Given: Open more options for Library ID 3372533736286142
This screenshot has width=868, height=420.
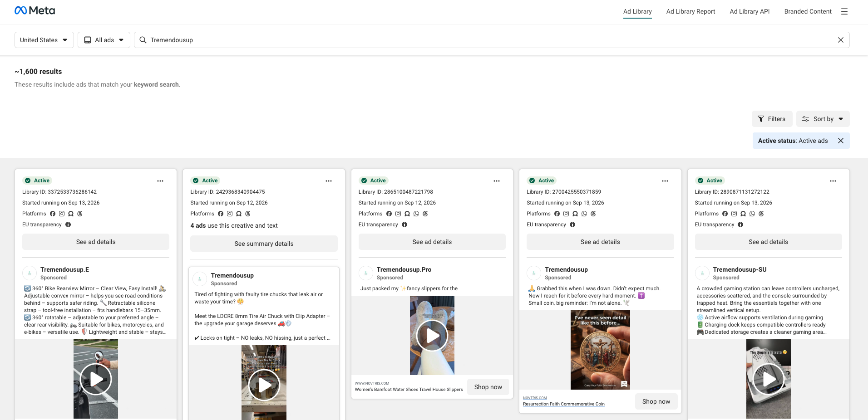Looking at the screenshot, I should pos(160,181).
